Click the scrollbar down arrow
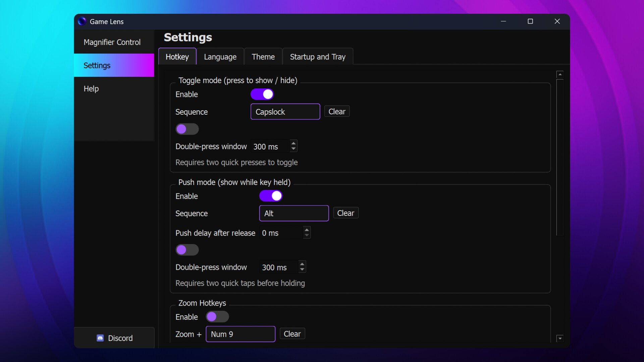 tap(560, 339)
